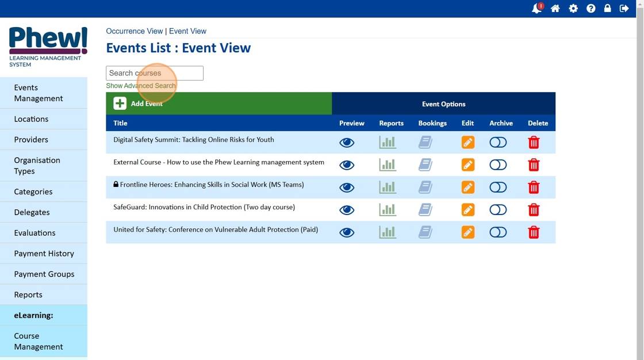Toggle archive for United for Safety event

click(x=498, y=232)
